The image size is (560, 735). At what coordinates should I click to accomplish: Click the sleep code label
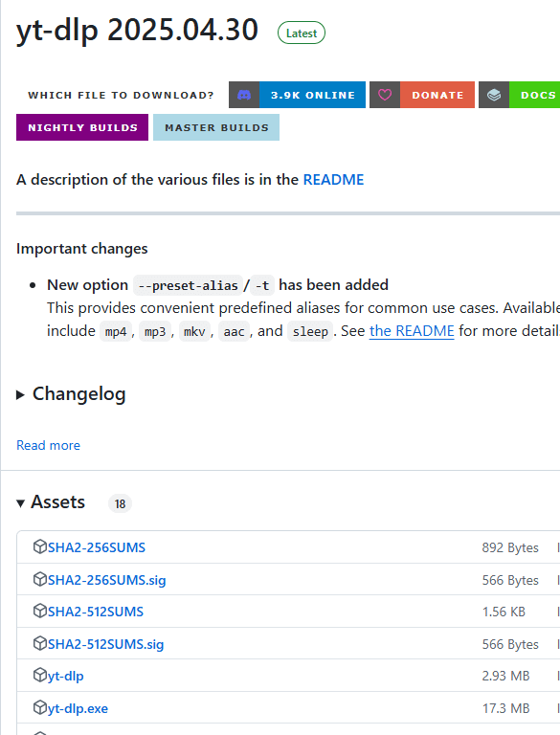pyautogui.click(x=310, y=331)
